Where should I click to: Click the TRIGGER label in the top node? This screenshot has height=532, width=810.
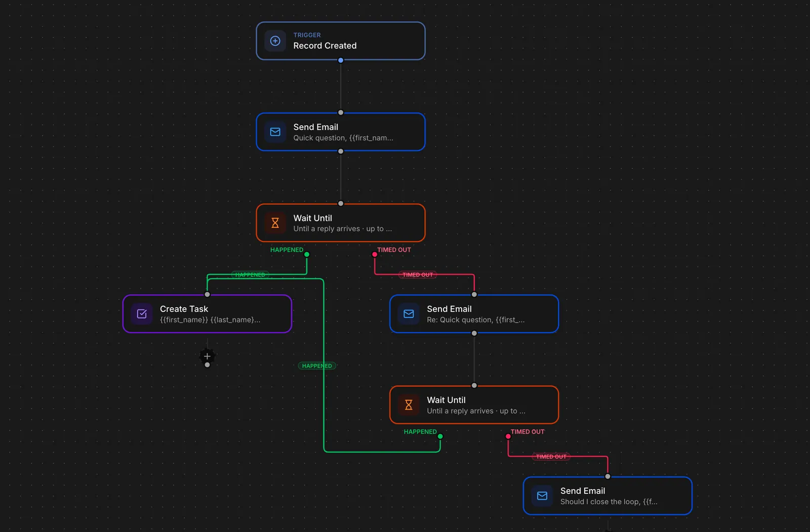tap(307, 35)
